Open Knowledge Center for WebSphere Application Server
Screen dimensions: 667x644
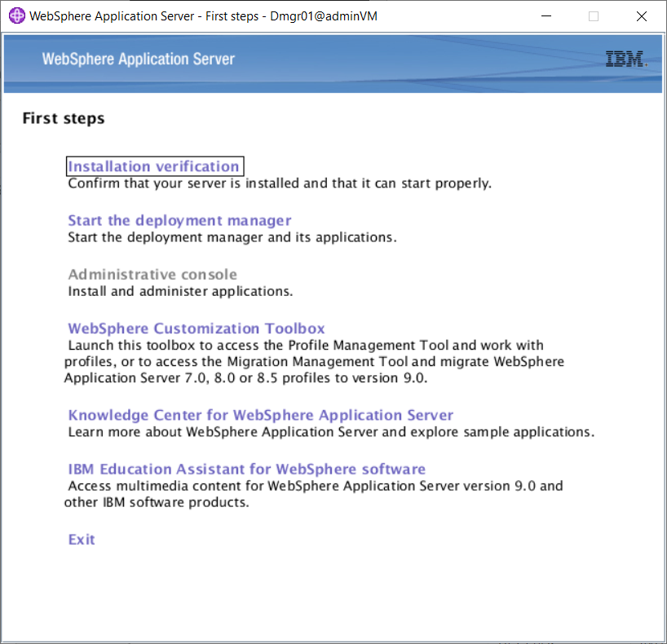pos(260,415)
